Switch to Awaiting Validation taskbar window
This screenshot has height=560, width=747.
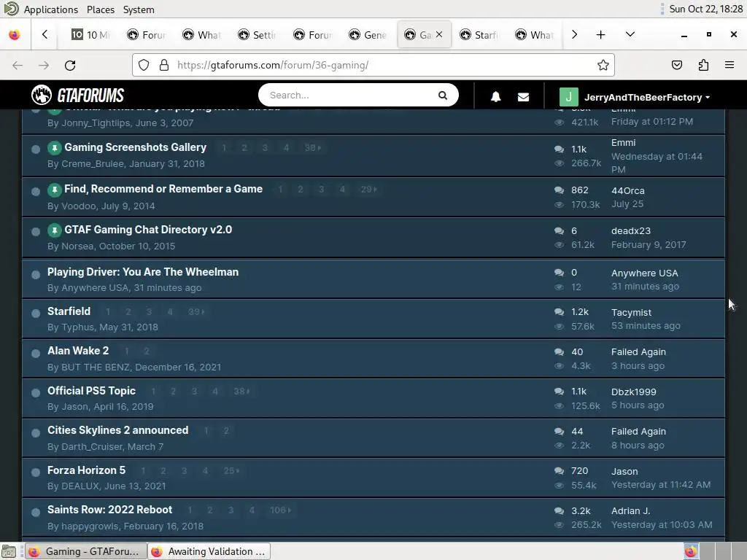click(x=209, y=551)
